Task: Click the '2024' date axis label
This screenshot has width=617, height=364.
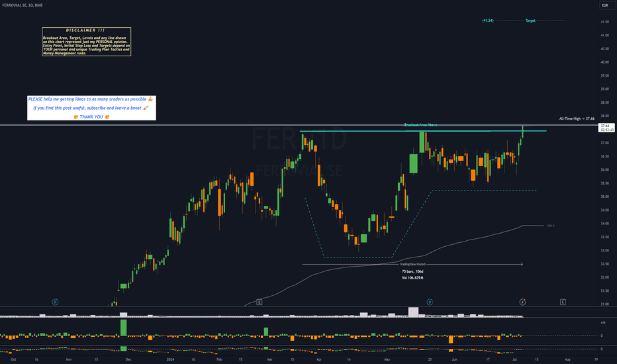Action: 170,359
